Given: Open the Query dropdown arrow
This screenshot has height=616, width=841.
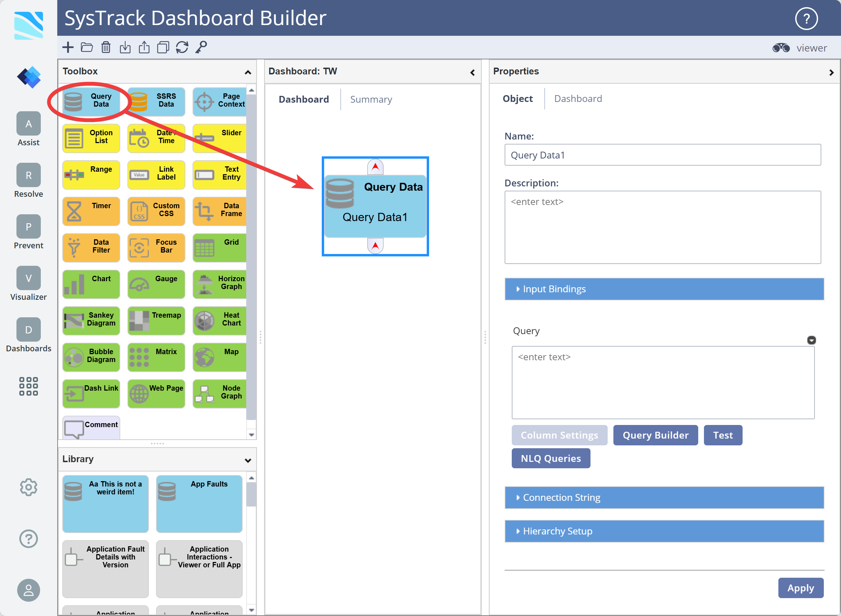Looking at the screenshot, I should click(x=811, y=340).
